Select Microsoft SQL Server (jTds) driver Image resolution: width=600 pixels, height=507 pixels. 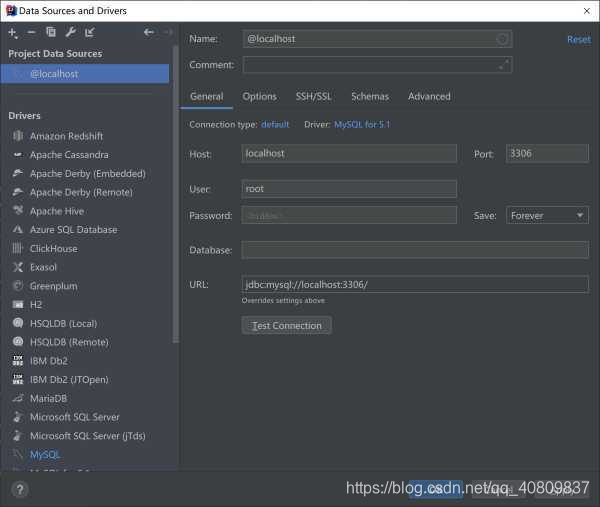[88, 436]
